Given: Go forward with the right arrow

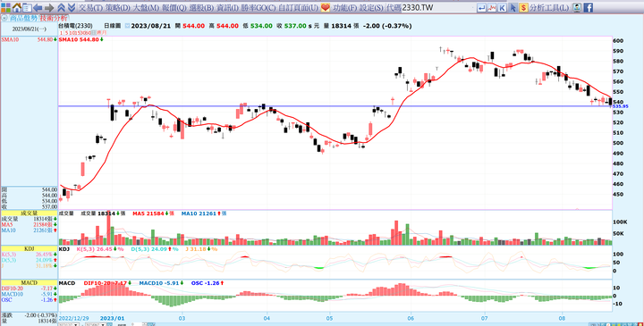Looking at the screenshot, I should click(x=49, y=8).
